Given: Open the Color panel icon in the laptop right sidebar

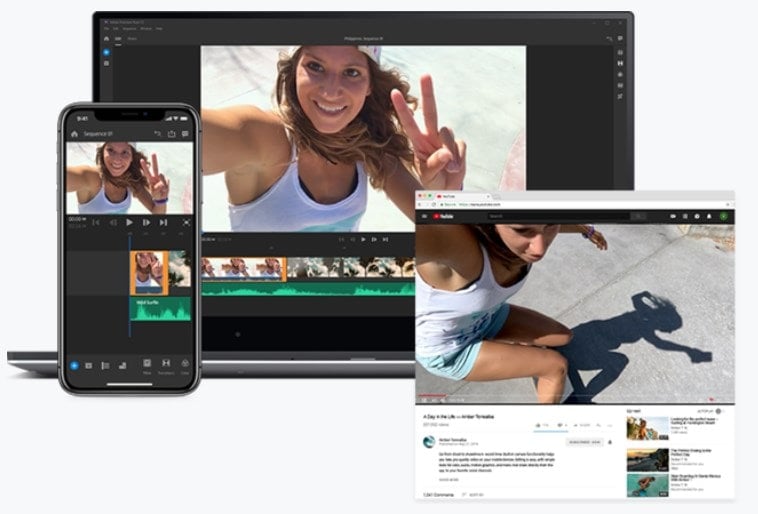Looking at the screenshot, I should pos(620,74).
